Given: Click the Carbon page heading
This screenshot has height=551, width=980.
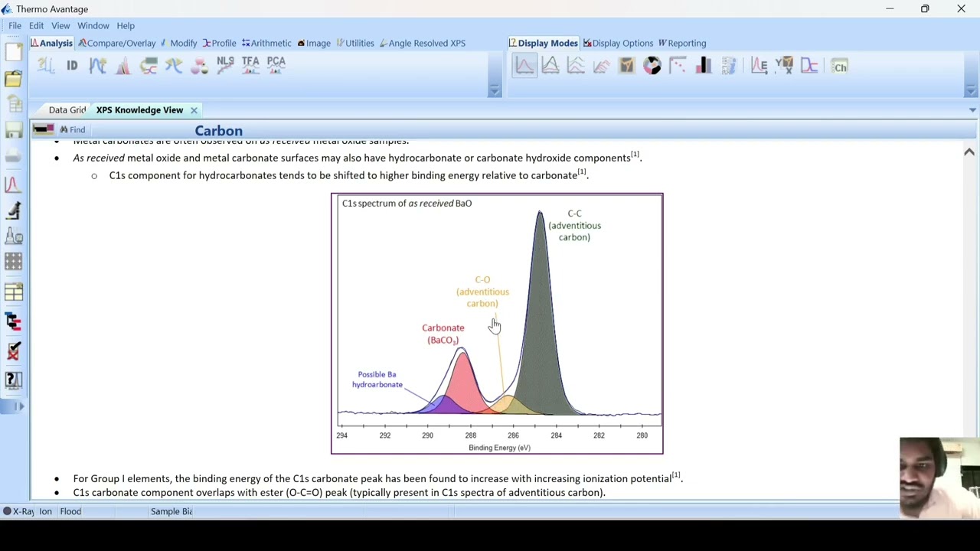Looking at the screenshot, I should (218, 131).
